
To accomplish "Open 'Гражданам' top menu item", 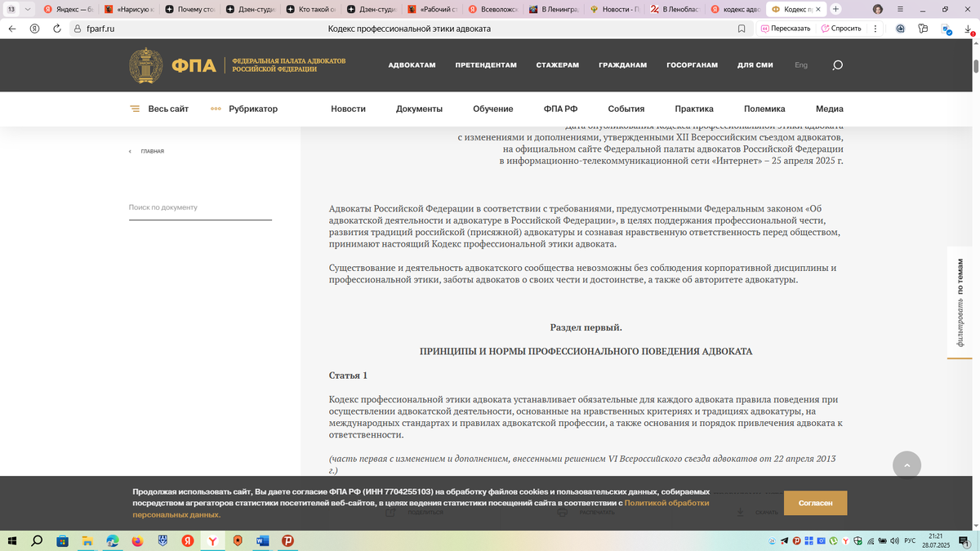I will (x=622, y=65).
